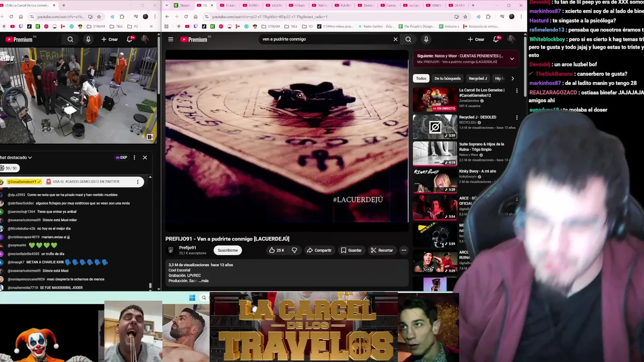
Task: Start voice search in the right YouTube window
Action: [426, 39]
